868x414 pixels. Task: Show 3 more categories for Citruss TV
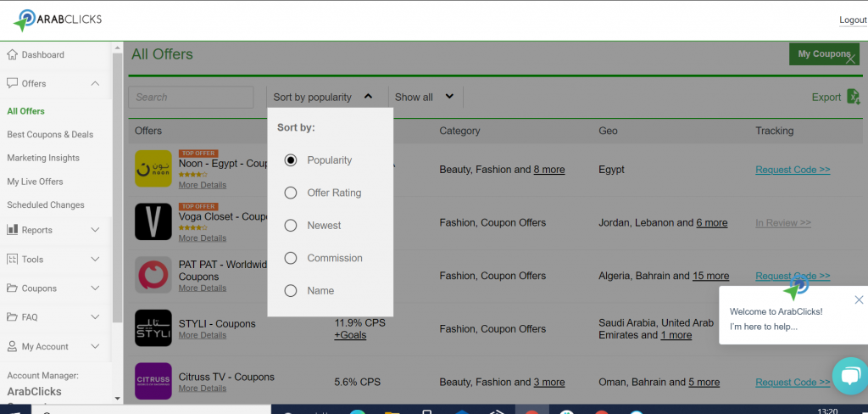pyautogui.click(x=549, y=382)
